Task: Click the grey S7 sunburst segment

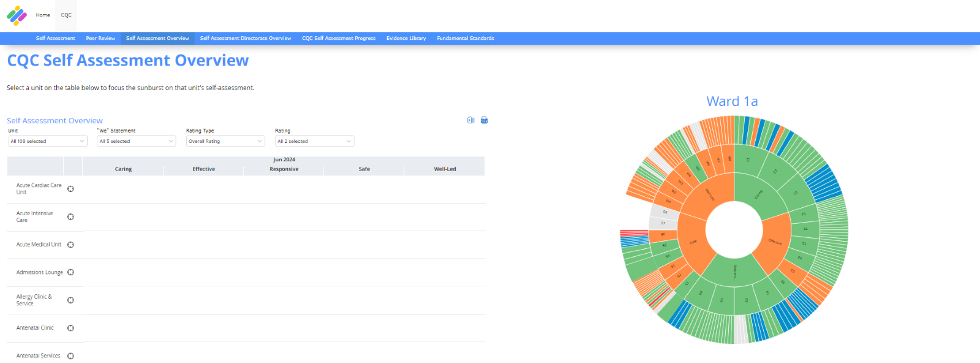Action: (x=663, y=223)
